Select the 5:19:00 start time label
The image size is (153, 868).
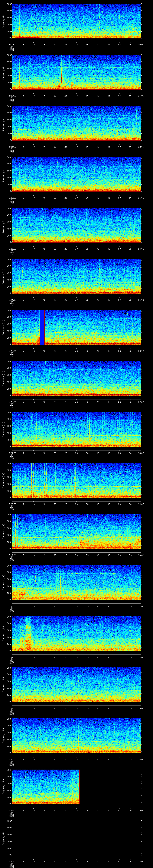[x=12, y=44]
